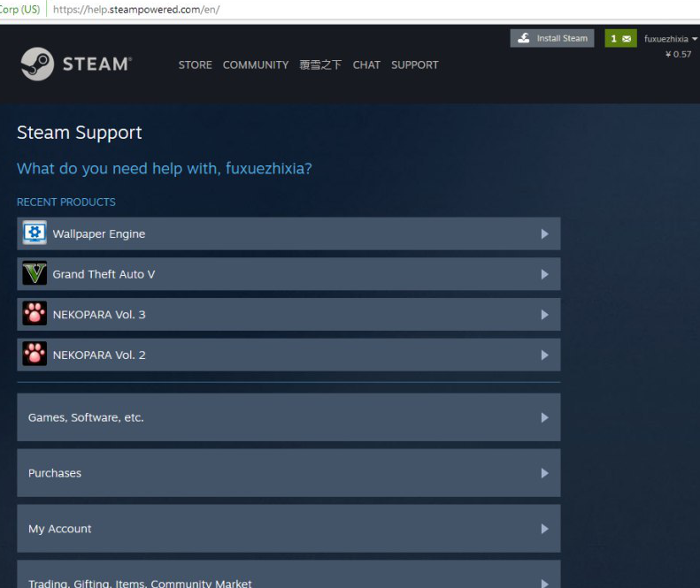This screenshot has width=700, height=588.
Task: Click the NEKOPARA Vol. 2 paw icon
Action: (x=35, y=355)
